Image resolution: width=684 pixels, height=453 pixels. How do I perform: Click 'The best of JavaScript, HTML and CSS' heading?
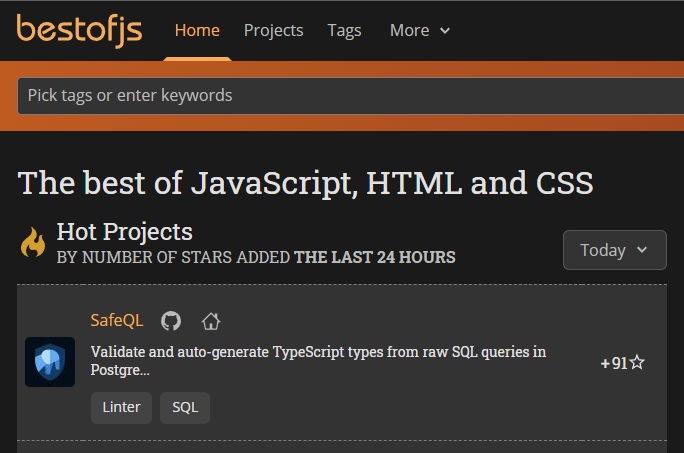[305, 183]
